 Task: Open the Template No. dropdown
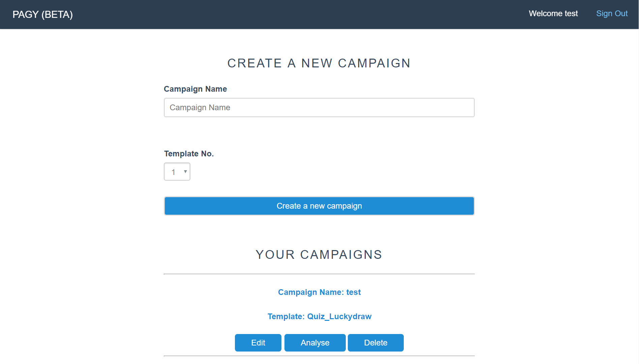177,172
